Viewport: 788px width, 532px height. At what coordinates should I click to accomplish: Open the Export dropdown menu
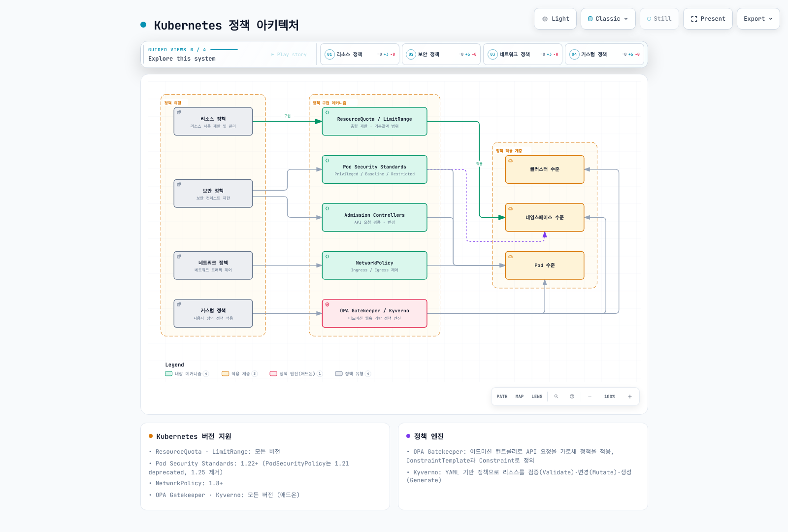(758, 19)
